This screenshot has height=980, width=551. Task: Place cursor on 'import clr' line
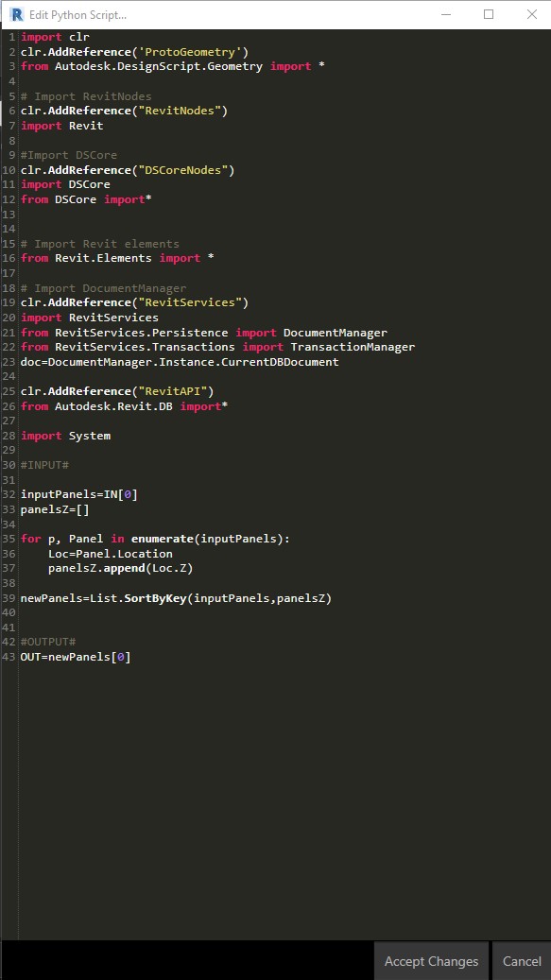(55, 37)
